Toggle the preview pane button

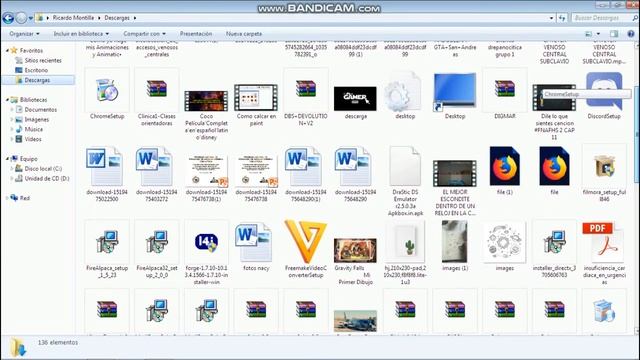(x=614, y=34)
